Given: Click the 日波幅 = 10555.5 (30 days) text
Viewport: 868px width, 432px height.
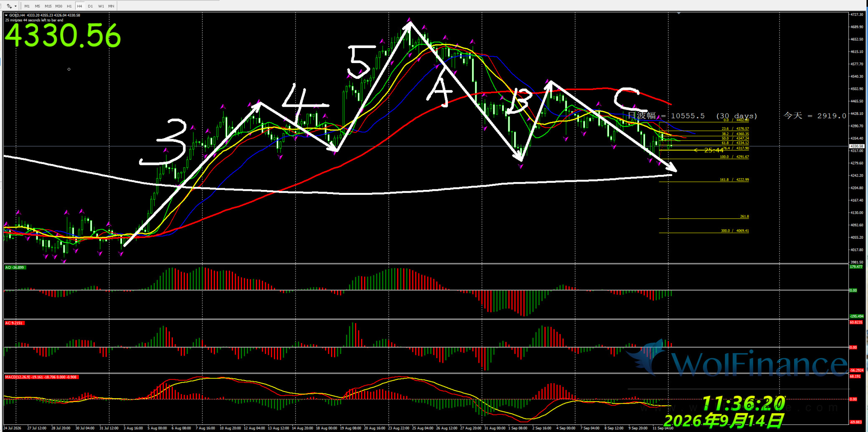Looking at the screenshot, I should point(693,116).
